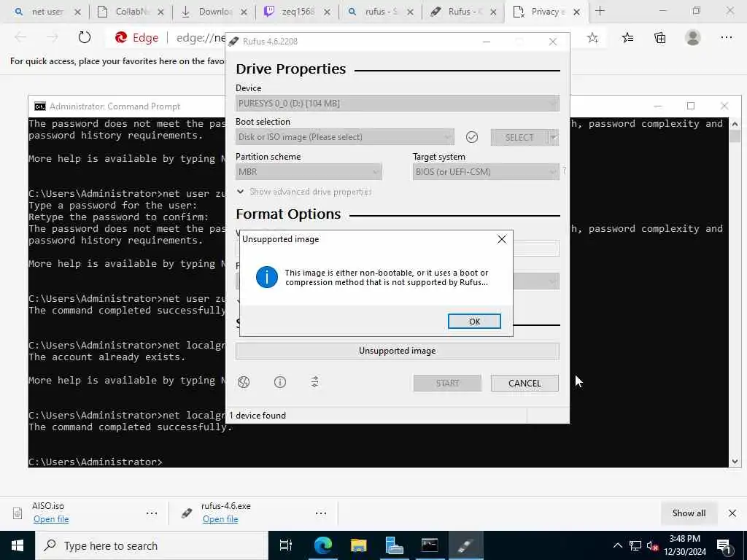Open Task View on taskbar
This screenshot has width=747, height=560.
[286, 545]
